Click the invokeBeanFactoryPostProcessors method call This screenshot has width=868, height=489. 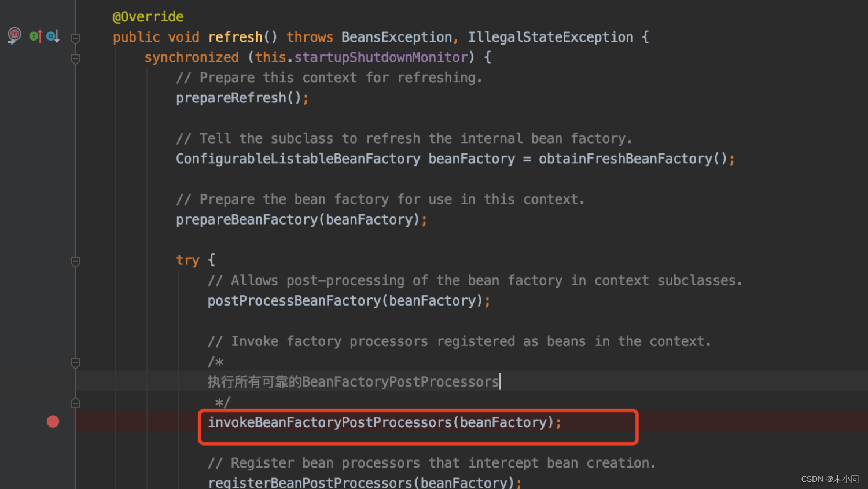click(x=330, y=422)
